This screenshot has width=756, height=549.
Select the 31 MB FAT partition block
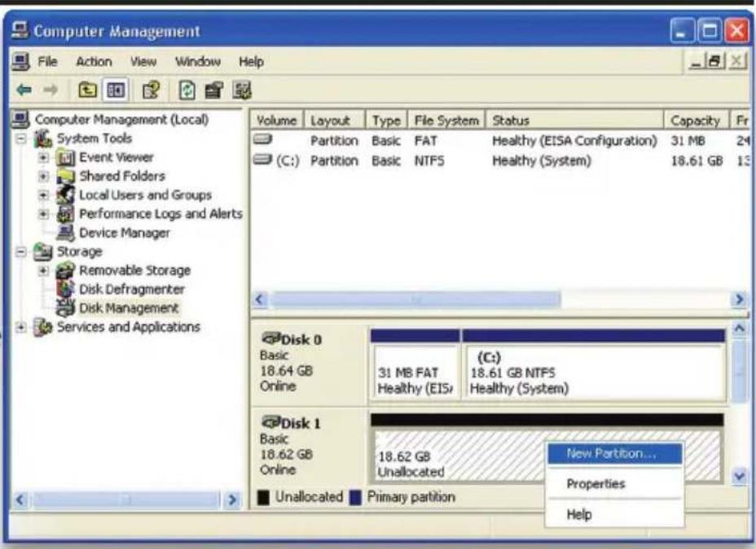click(415, 366)
